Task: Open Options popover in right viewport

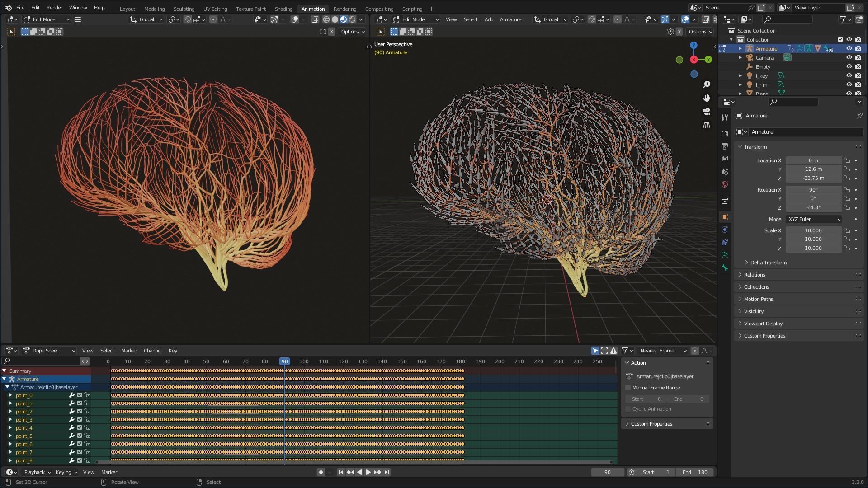Action: coord(700,32)
